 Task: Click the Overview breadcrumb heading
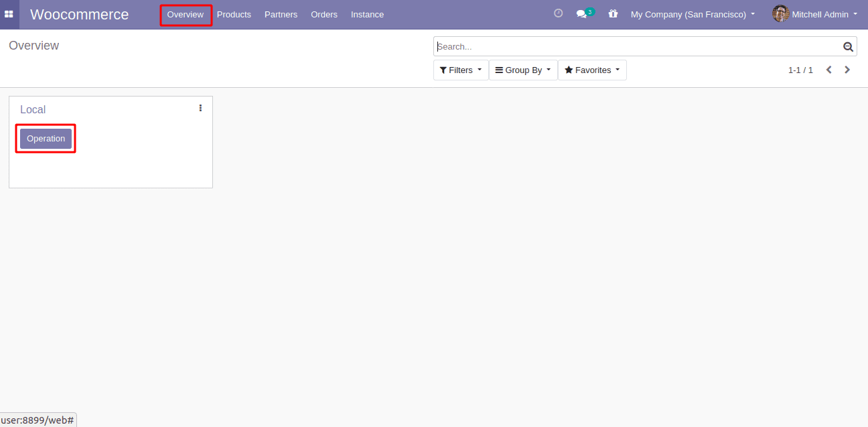point(33,46)
